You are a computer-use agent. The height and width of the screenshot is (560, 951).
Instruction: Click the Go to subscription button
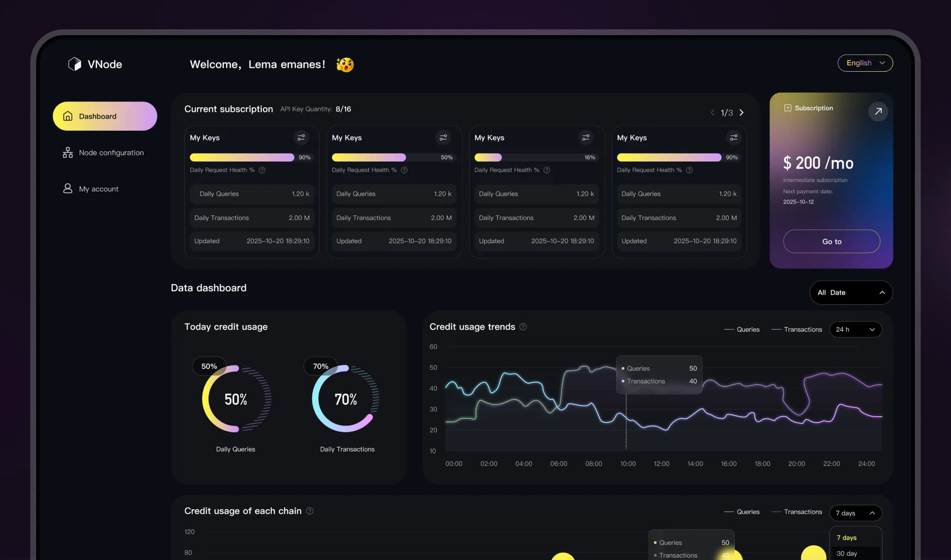pyautogui.click(x=831, y=241)
